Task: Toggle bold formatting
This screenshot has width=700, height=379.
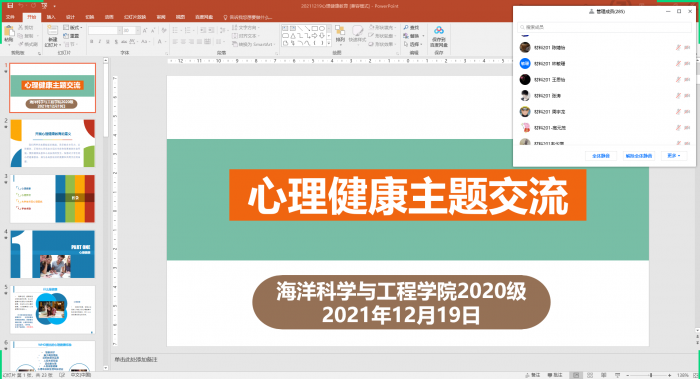Action: pos(92,42)
